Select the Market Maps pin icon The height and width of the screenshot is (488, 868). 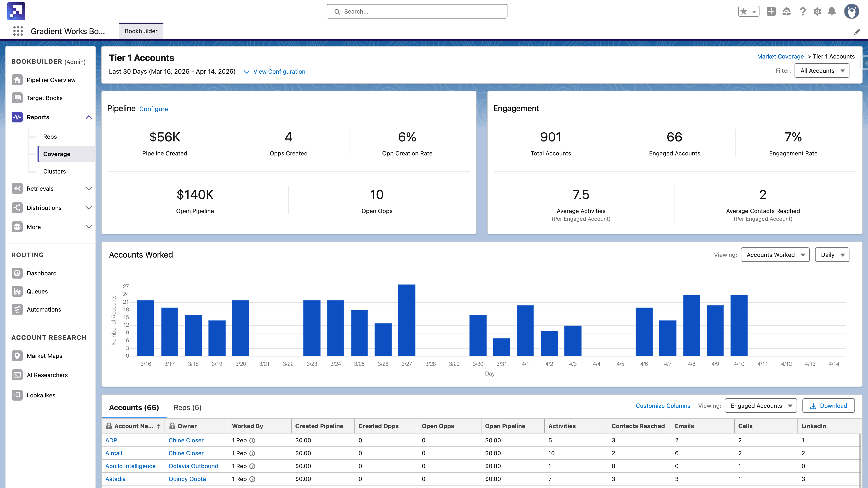[17, 356]
